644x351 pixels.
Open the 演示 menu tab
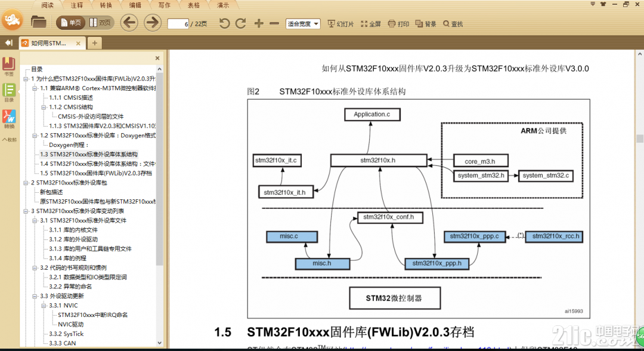[x=223, y=5]
